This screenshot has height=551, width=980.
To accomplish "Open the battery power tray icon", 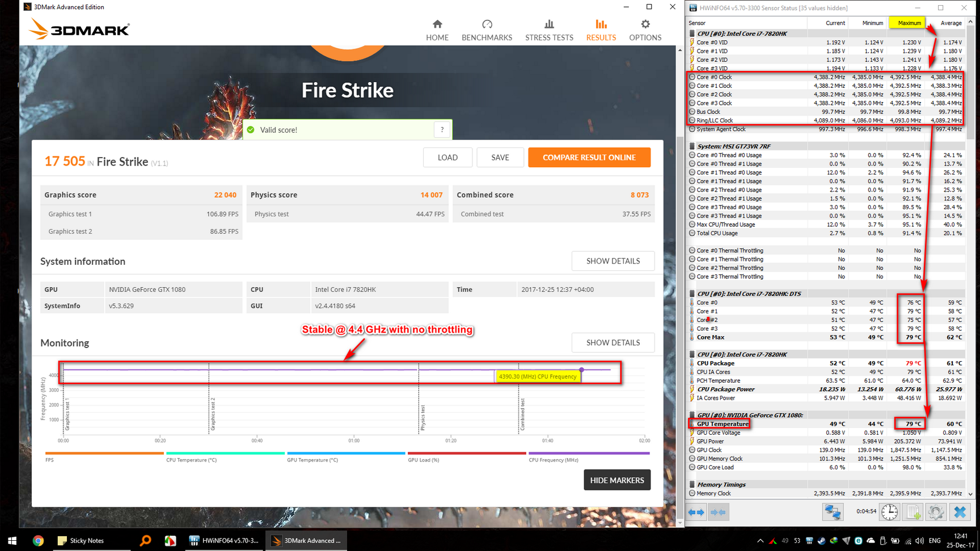I will click(x=895, y=541).
